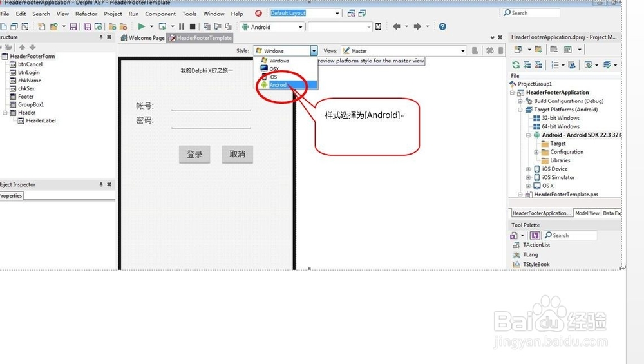Open the Style combo box dropdown arrow

point(314,50)
